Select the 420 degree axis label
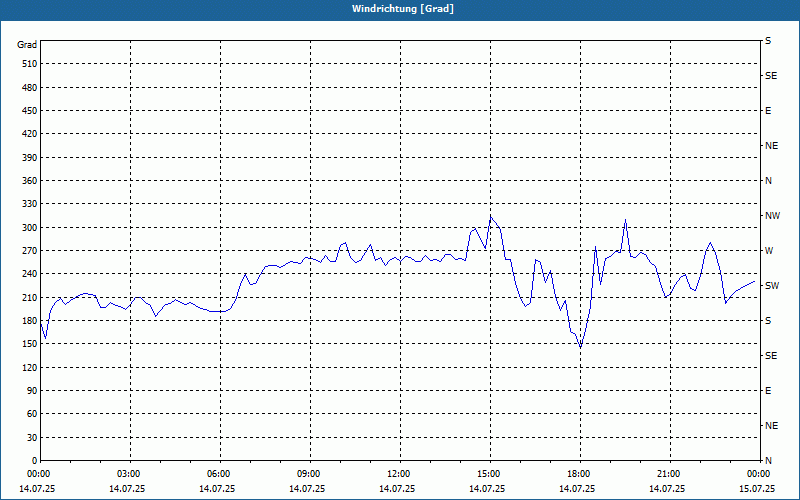 [29, 134]
